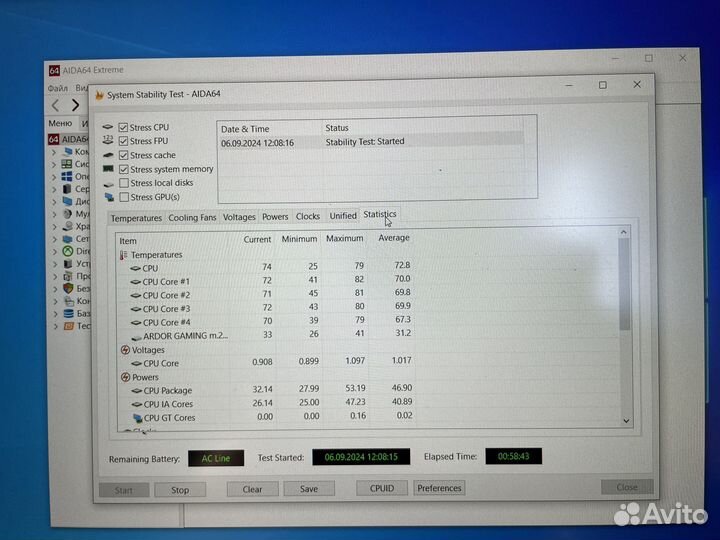Screen dimensions: 720x540
Task: Select the Stability Test: Started log row
Action: [372, 142]
